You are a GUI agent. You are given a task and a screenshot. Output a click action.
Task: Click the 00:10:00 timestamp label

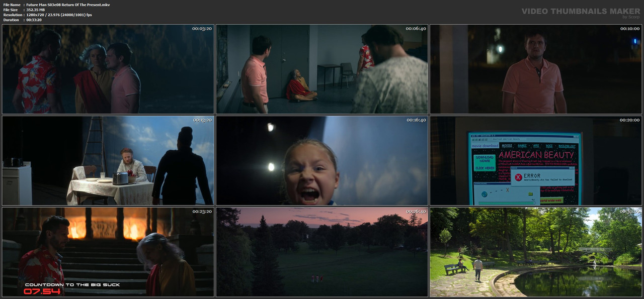(629, 29)
